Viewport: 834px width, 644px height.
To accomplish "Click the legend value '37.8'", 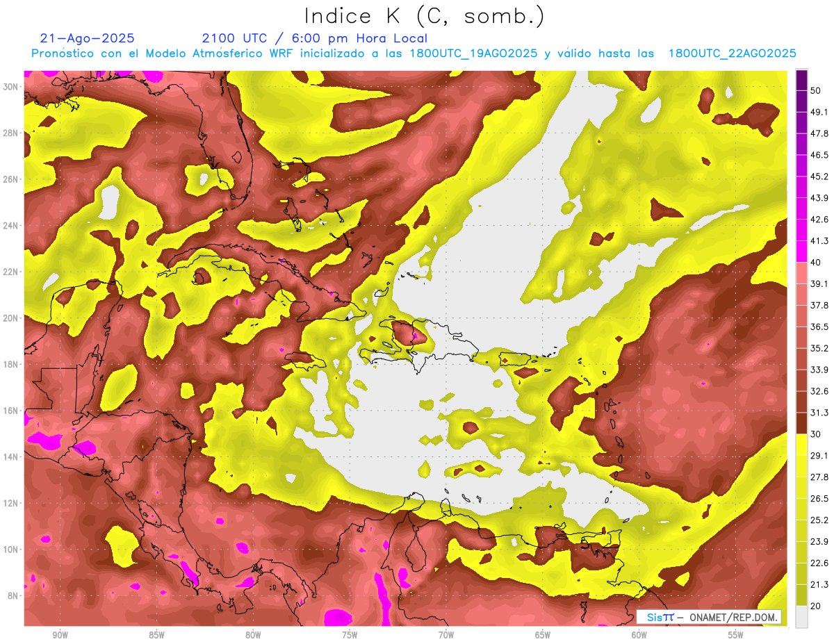I will pyautogui.click(x=819, y=306).
